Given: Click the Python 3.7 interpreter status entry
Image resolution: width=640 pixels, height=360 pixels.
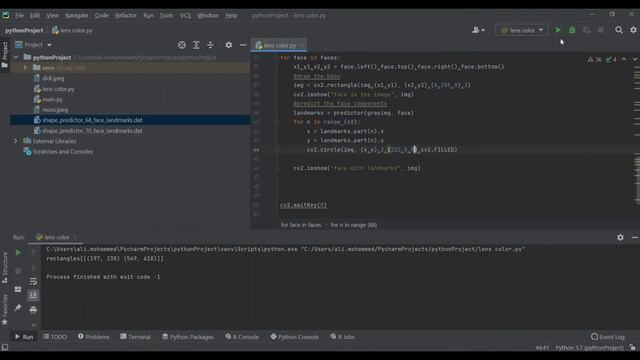Looking at the screenshot, I should click(589, 348).
